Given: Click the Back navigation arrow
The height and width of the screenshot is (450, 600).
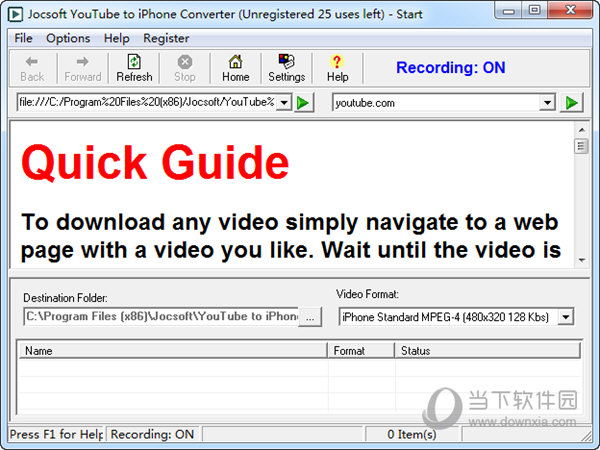Looking at the screenshot, I should click(x=32, y=68).
